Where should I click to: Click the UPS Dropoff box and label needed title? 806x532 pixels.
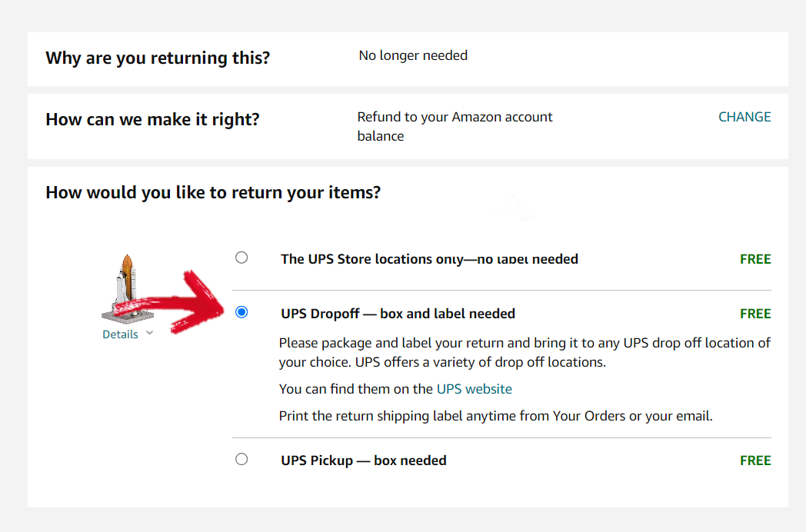(x=398, y=314)
